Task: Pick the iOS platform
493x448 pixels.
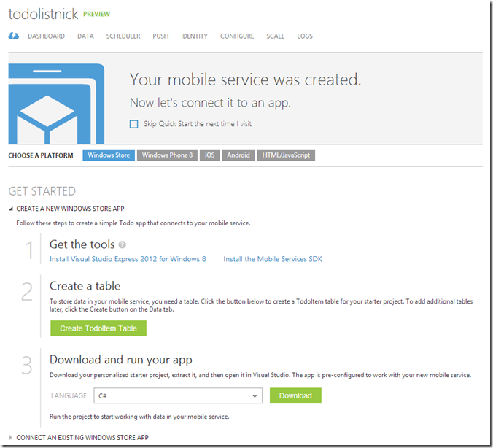Action: pos(210,155)
